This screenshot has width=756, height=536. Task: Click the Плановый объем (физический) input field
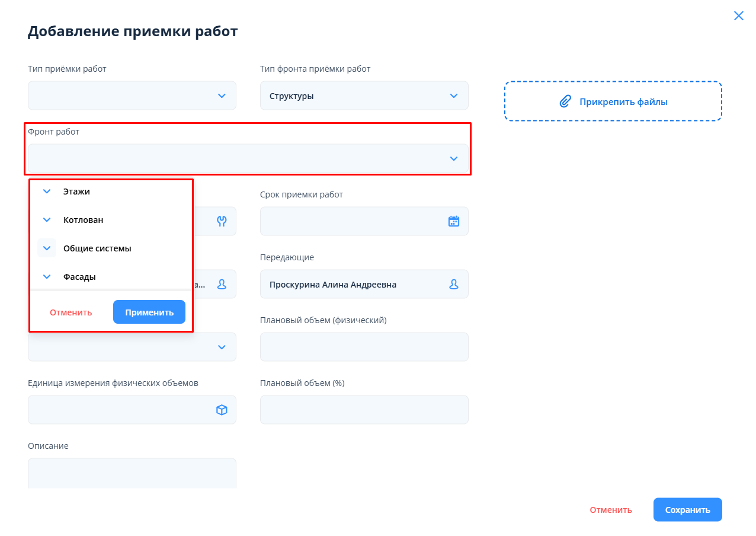364,347
